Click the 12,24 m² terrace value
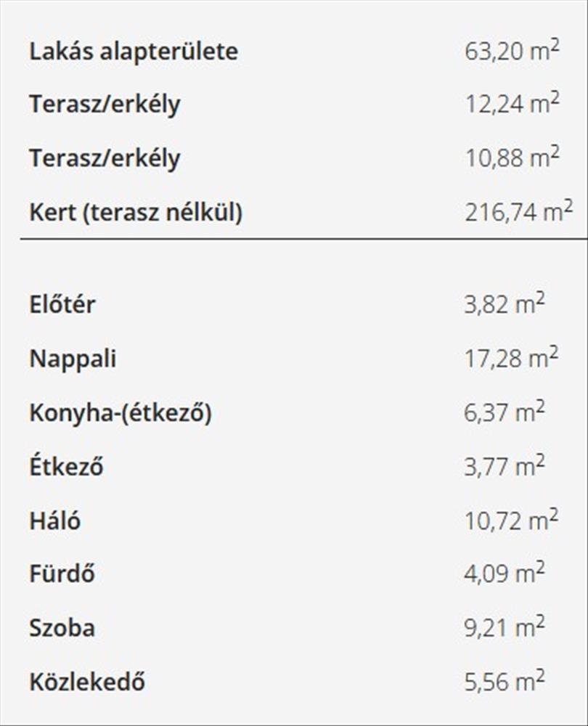 pos(512,105)
